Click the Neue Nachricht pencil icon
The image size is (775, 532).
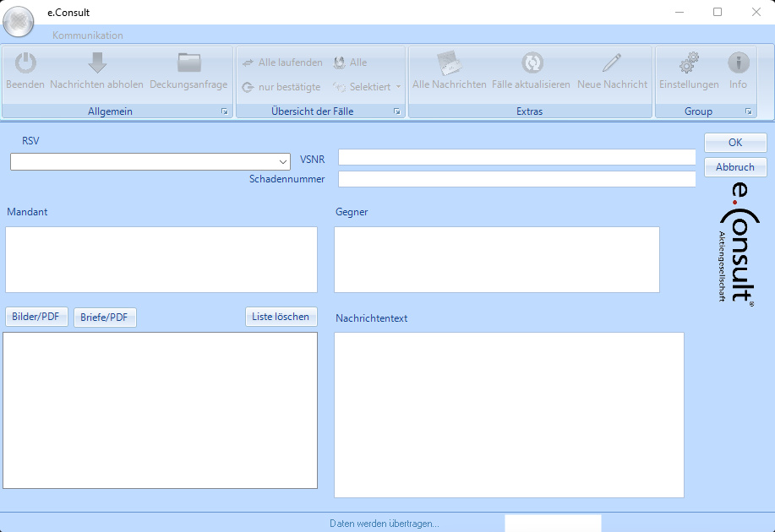612,62
